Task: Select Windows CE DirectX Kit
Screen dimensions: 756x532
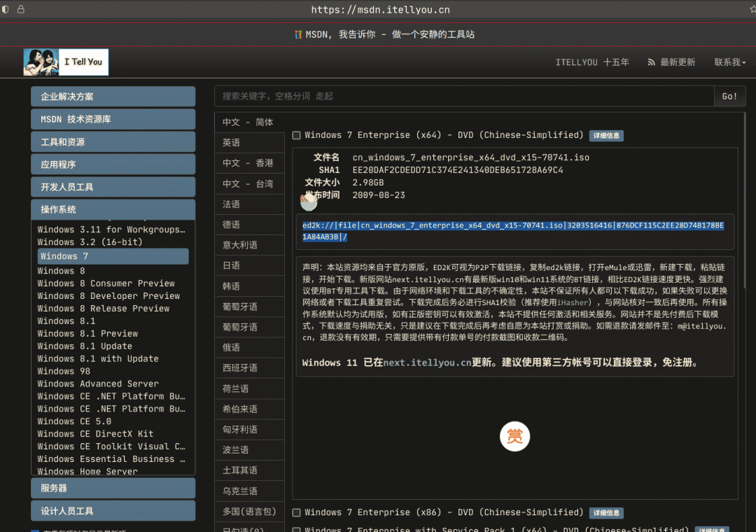Action: pyautogui.click(x=95, y=434)
